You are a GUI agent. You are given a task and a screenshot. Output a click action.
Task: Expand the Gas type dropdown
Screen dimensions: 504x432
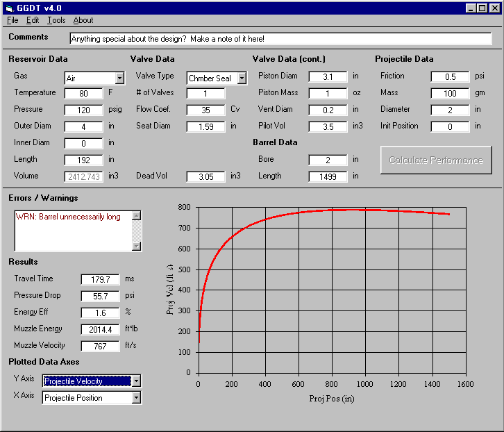119,78
